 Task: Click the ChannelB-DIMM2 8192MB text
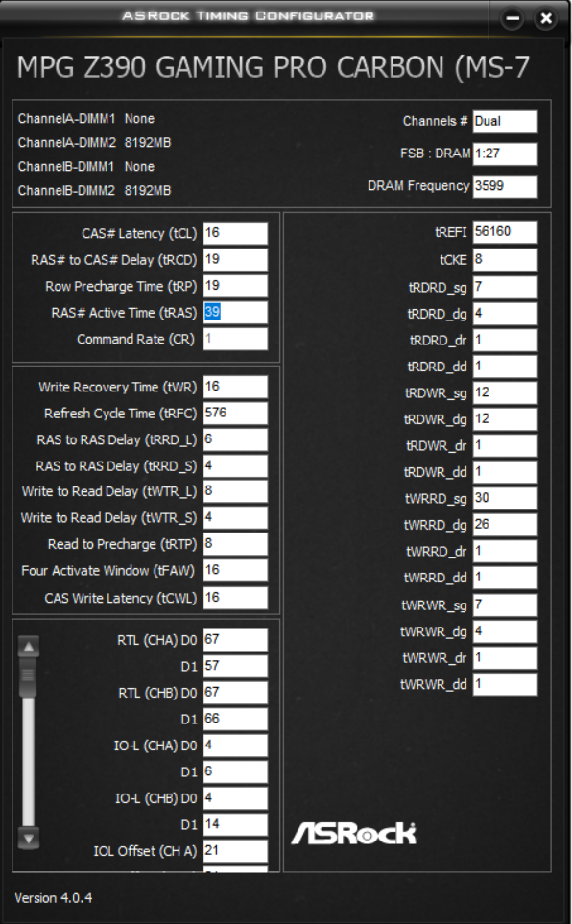click(94, 190)
